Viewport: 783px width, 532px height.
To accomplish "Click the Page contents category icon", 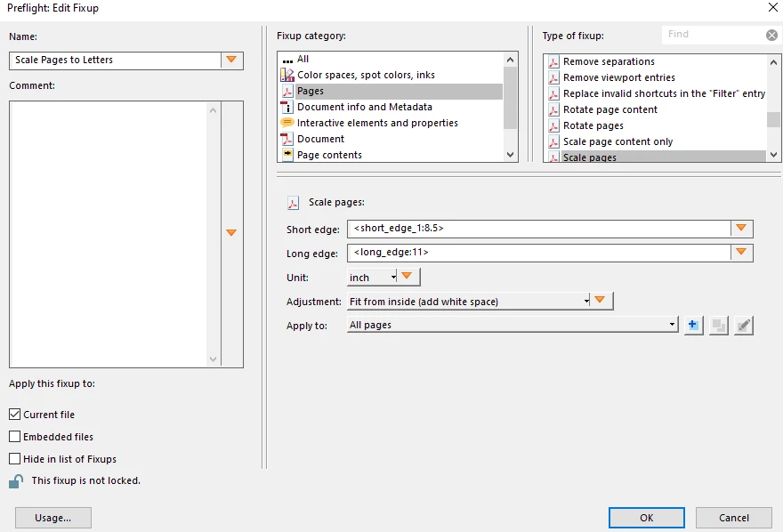I will click(287, 154).
